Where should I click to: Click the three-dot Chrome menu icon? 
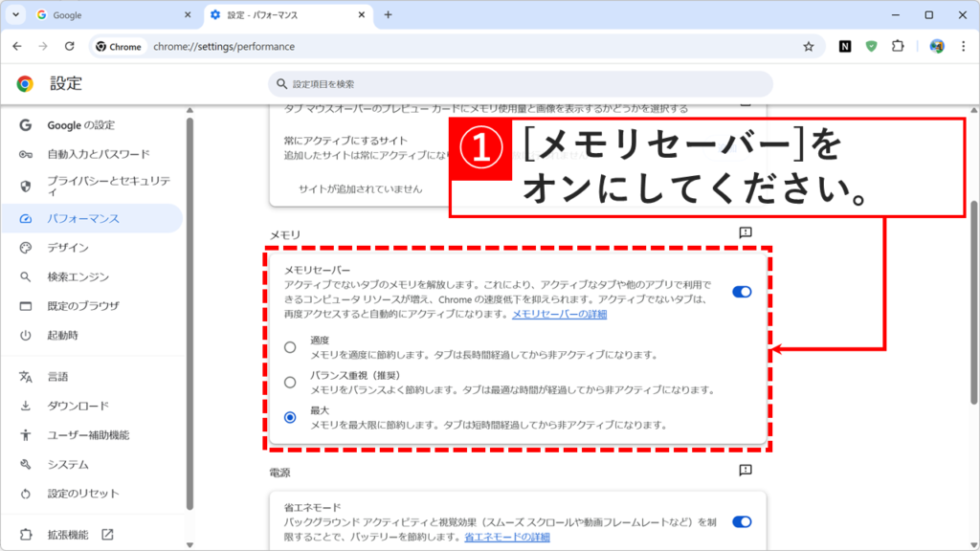(962, 46)
